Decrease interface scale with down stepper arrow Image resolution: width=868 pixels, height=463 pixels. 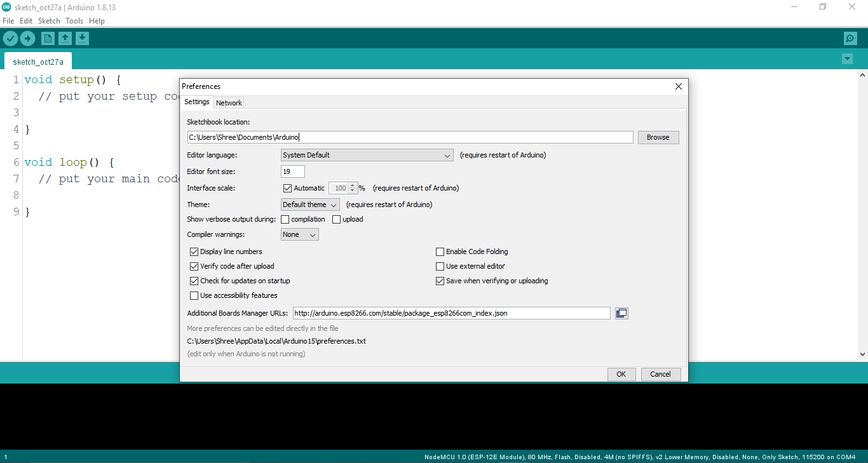353,191
